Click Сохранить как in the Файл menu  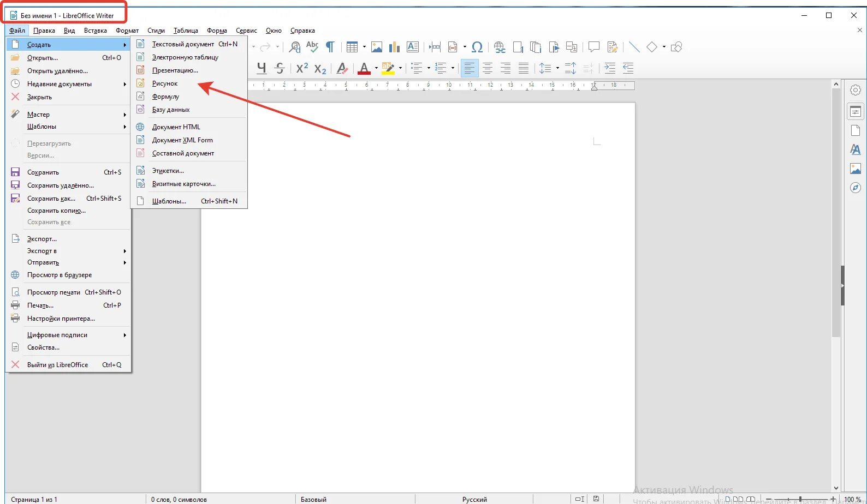tap(68, 199)
